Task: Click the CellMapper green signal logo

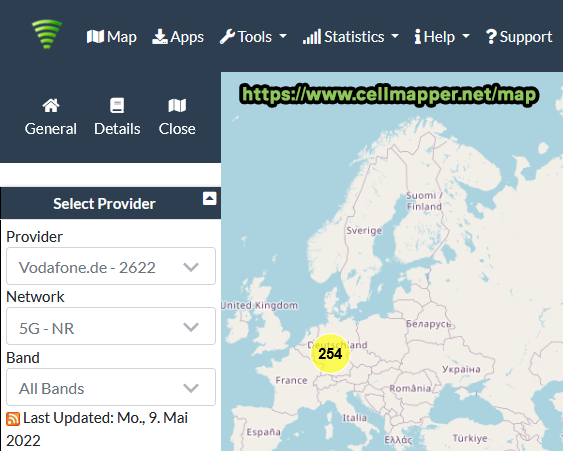Action: click(47, 34)
